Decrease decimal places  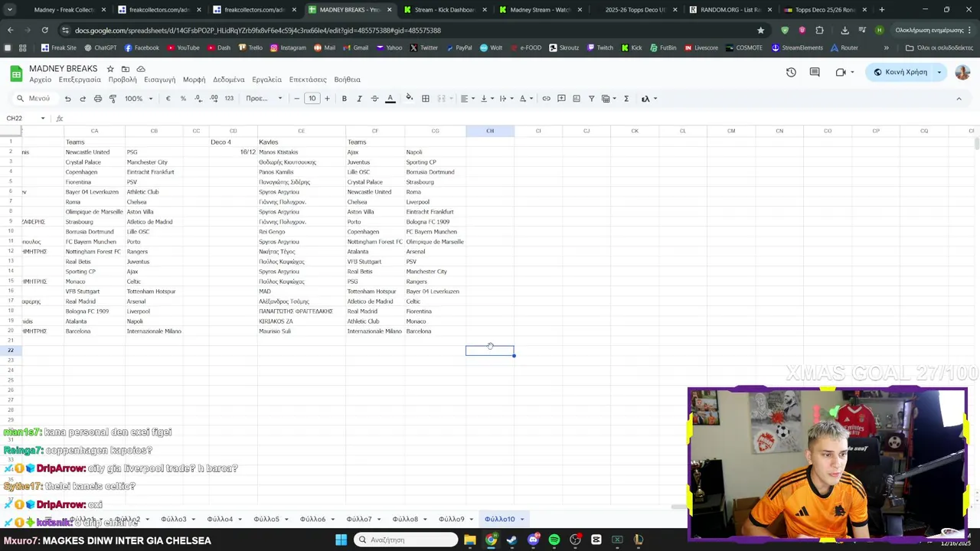pos(198,99)
